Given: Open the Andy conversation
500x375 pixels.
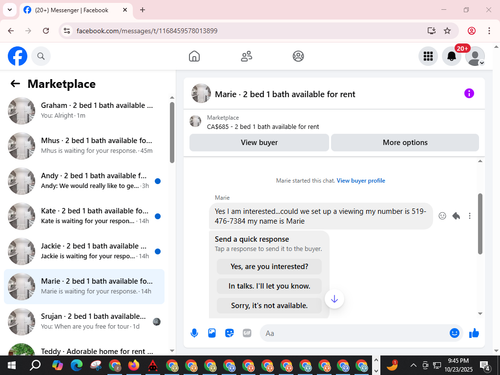Looking at the screenshot, I should coord(84,181).
